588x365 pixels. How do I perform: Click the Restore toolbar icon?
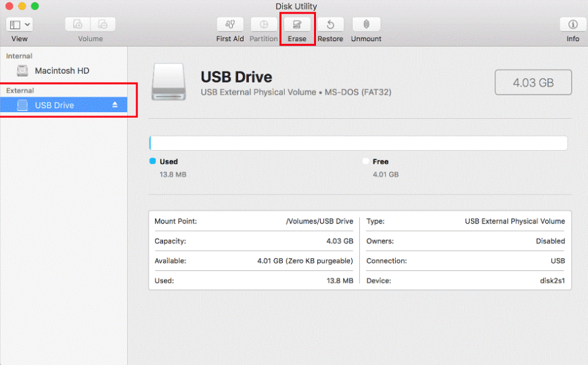pos(330,25)
